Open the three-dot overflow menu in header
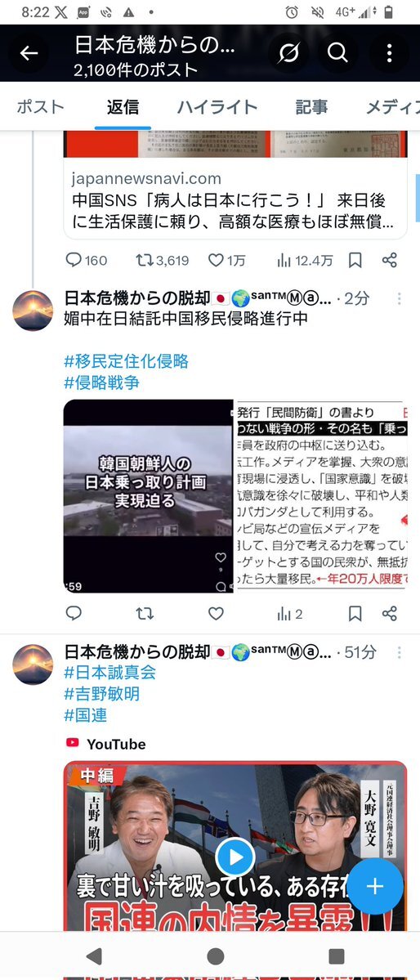420x980 pixels. tap(390, 53)
